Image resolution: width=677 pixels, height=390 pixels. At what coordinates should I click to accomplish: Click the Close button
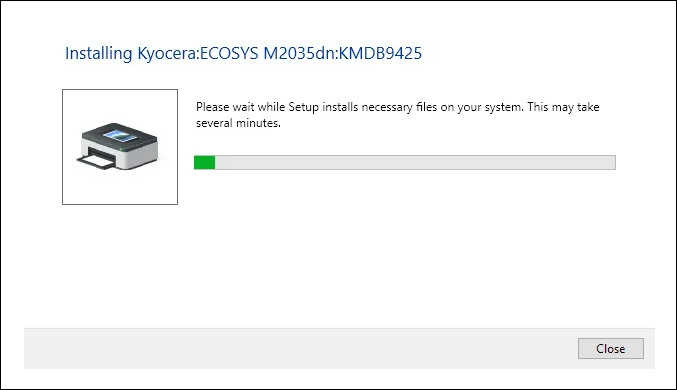click(x=611, y=349)
